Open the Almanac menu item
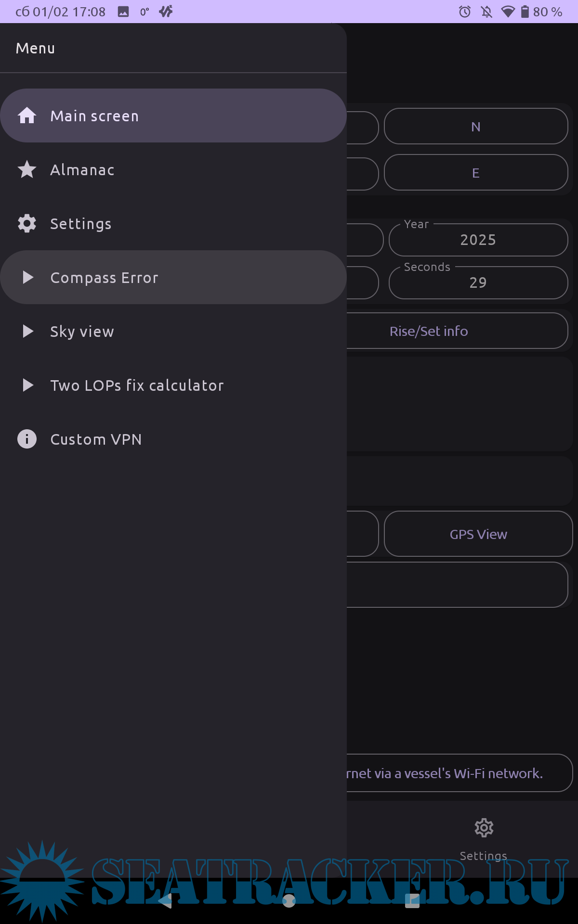The width and height of the screenshot is (578, 924). click(x=82, y=170)
